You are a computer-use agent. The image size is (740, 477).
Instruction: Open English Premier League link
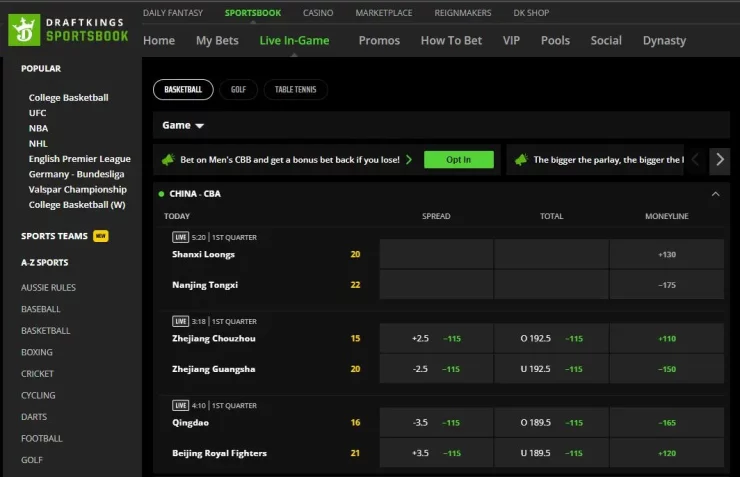[80, 159]
